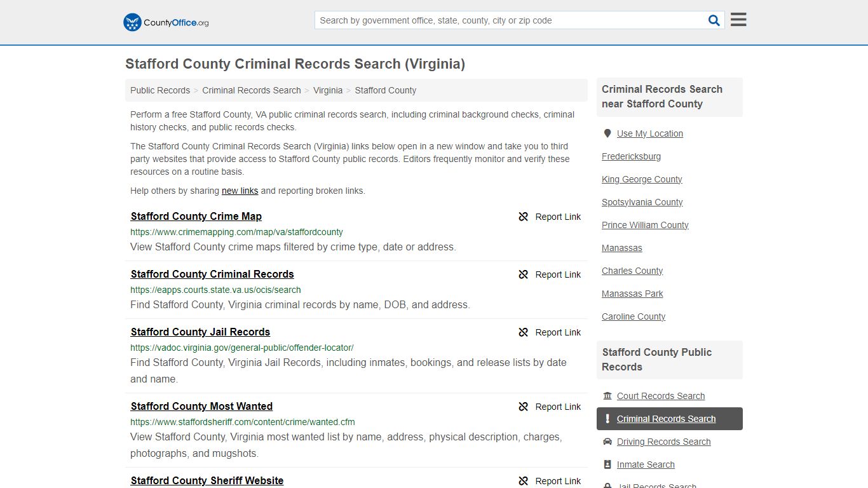Open the Stafford County breadcrumb link
The width and height of the screenshot is (868, 488).
[386, 90]
